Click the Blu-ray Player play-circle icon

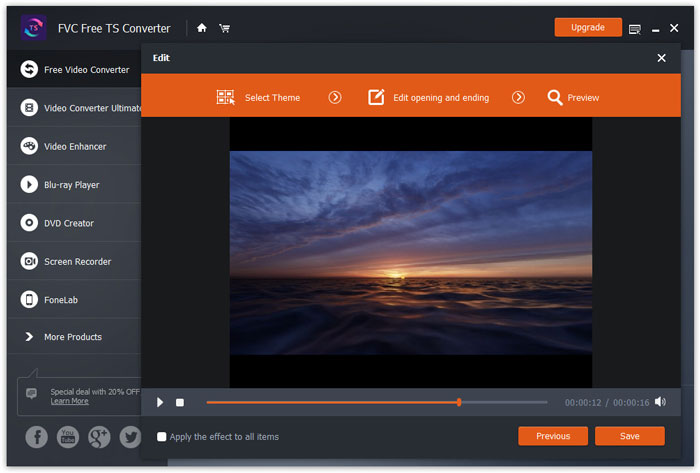click(x=29, y=184)
